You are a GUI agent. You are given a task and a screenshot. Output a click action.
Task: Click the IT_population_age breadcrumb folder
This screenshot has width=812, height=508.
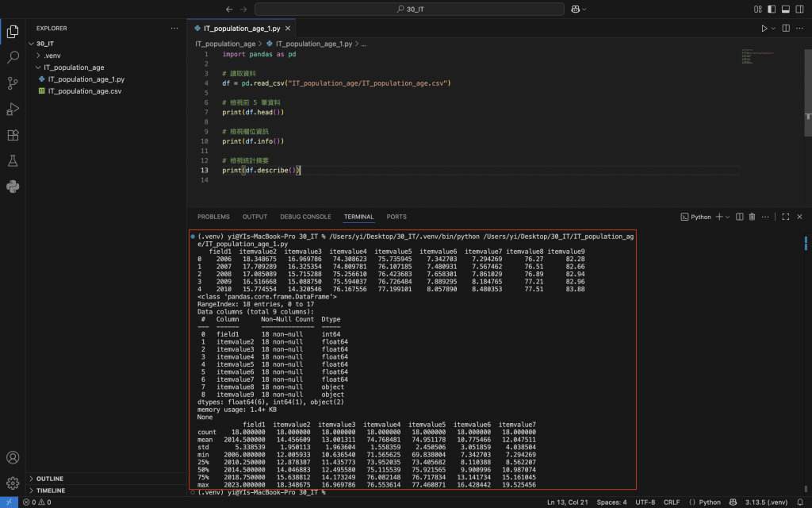[x=225, y=44]
